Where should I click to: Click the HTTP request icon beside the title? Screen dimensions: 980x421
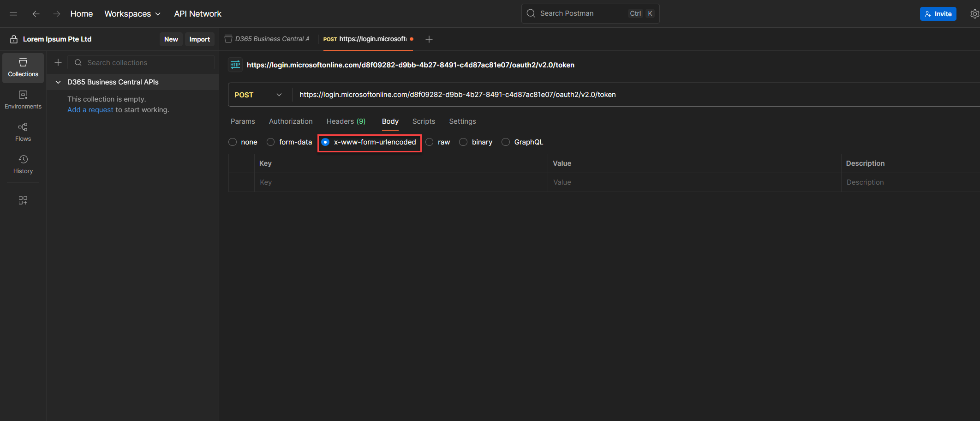click(x=235, y=65)
